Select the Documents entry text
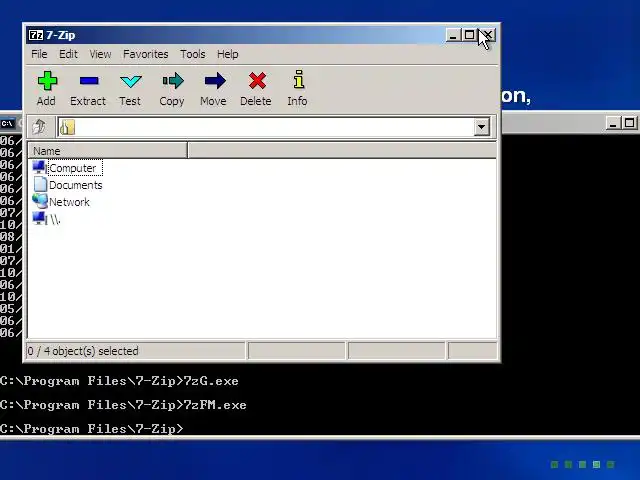This screenshot has height=480, width=640. [x=76, y=185]
